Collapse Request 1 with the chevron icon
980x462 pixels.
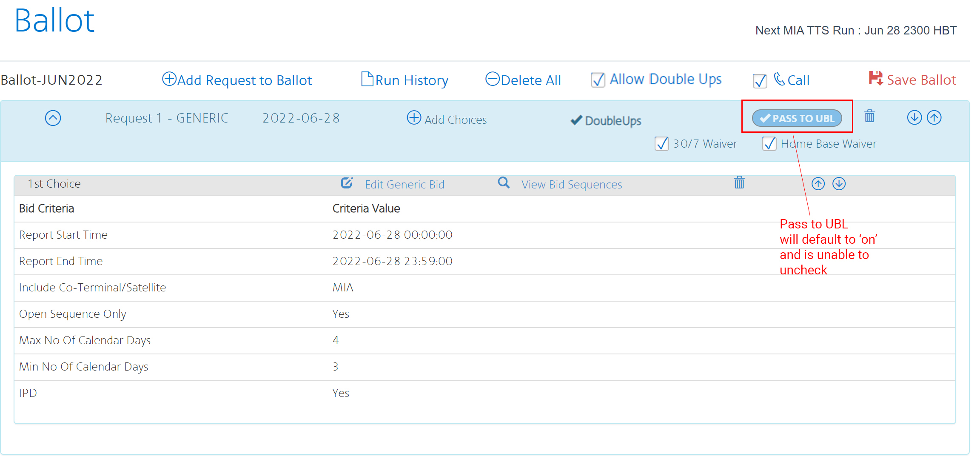coord(53,118)
